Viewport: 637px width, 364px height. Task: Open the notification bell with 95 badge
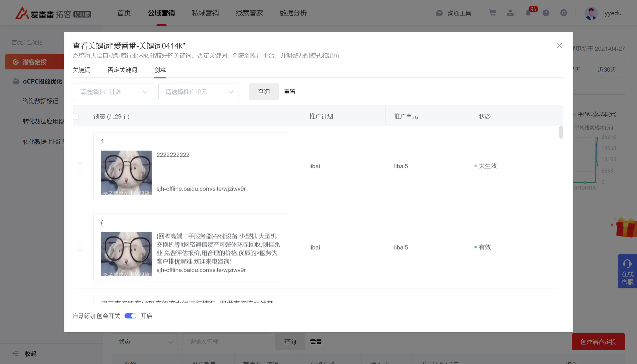(x=528, y=13)
